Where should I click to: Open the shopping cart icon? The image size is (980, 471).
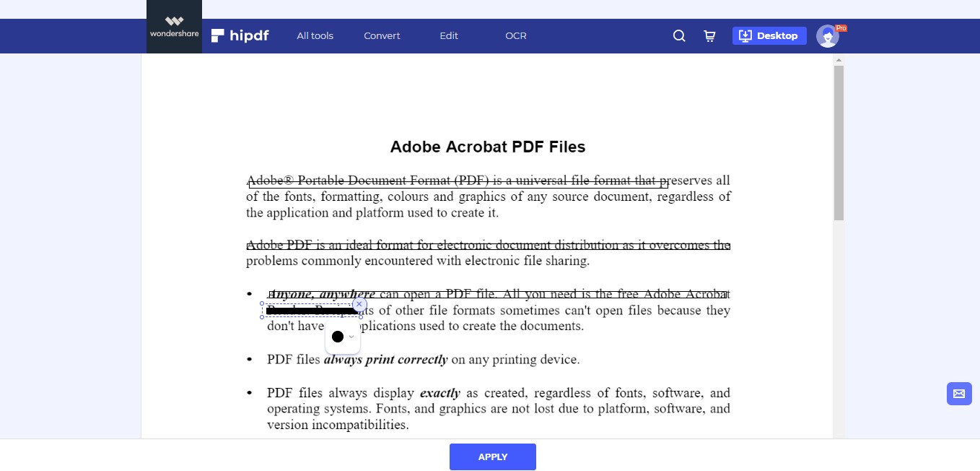click(x=709, y=35)
